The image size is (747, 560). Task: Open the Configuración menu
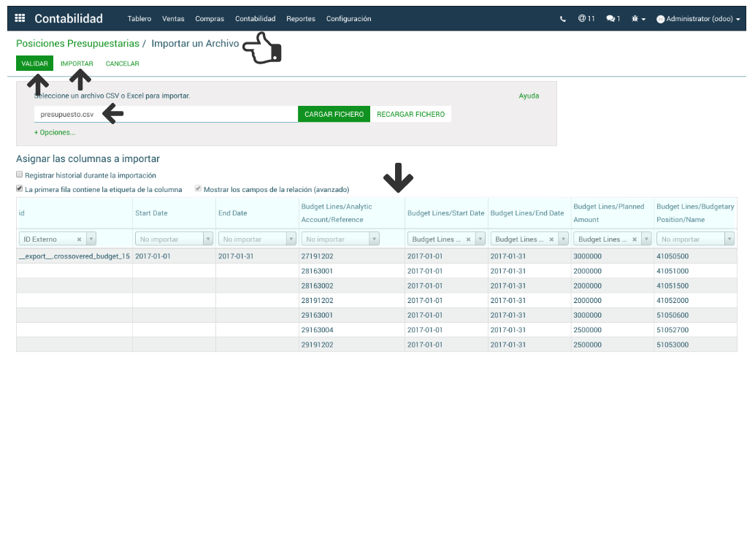point(348,19)
